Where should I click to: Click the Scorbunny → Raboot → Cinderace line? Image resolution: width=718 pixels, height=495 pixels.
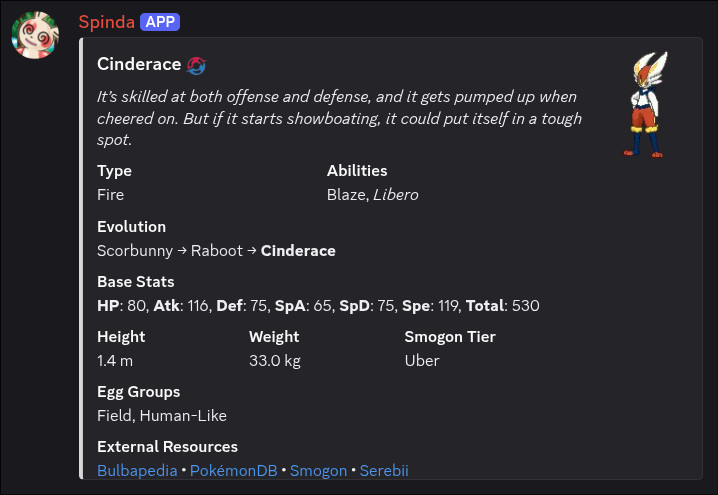[x=216, y=251]
